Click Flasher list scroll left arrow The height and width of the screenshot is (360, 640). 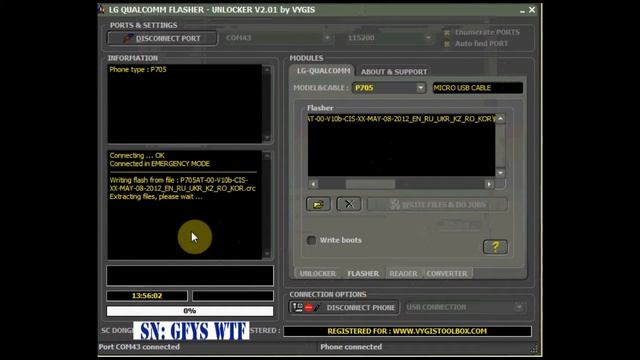click(x=313, y=184)
